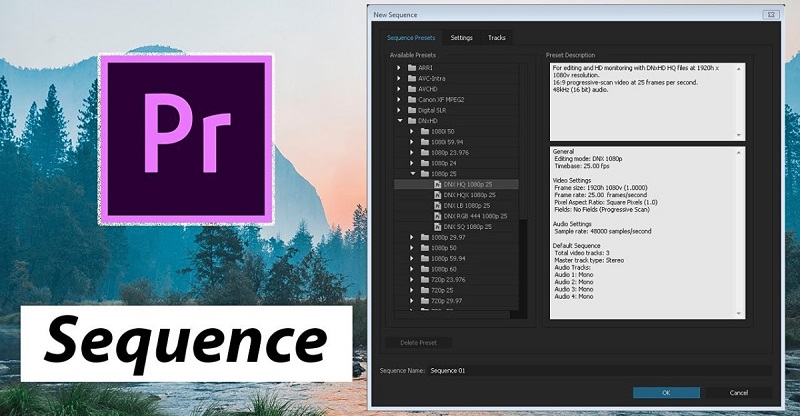Select the DNX LB 1080p 25 preset name
Image resolution: width=800 pixels, height=416 pixels.
(467, 206)
